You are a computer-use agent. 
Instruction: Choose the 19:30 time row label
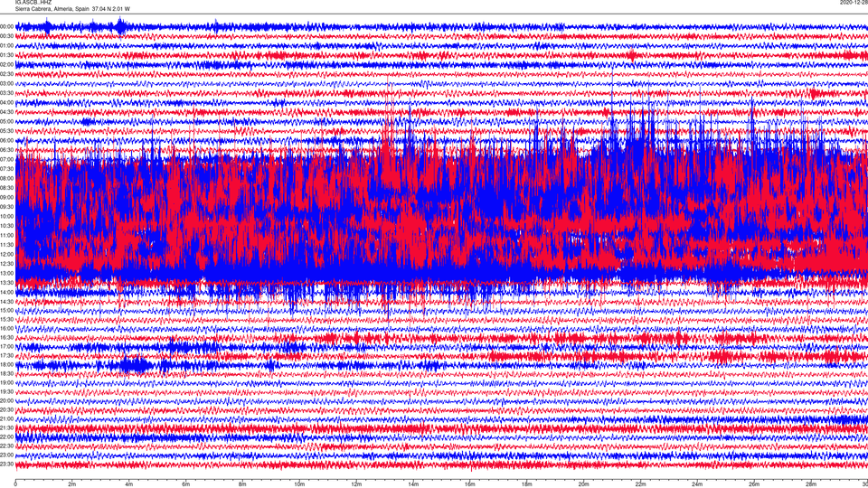coord(7,391)
